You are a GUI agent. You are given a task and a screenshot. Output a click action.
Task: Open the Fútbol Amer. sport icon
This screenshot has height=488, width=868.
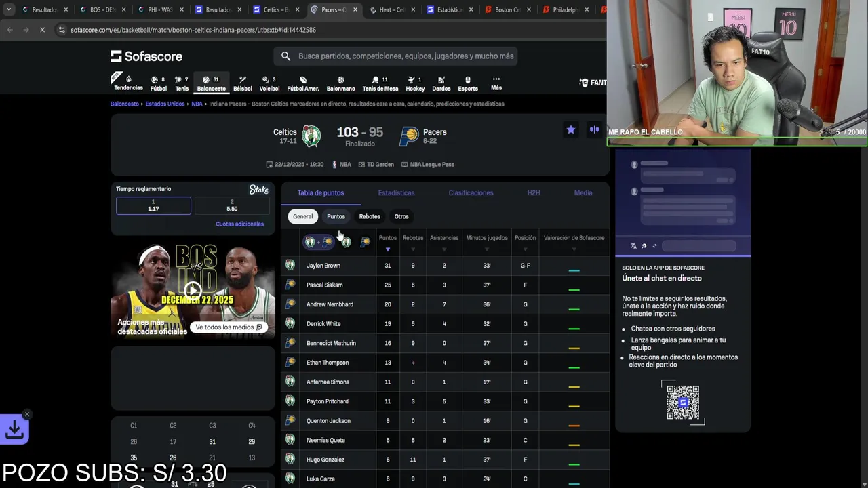point(302,83)
